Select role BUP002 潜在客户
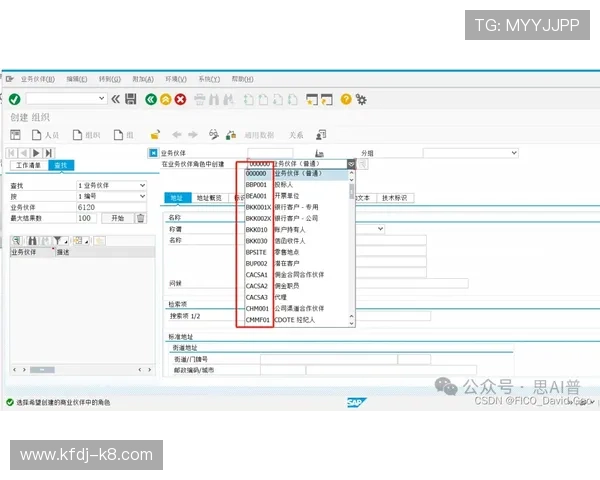 297,264
